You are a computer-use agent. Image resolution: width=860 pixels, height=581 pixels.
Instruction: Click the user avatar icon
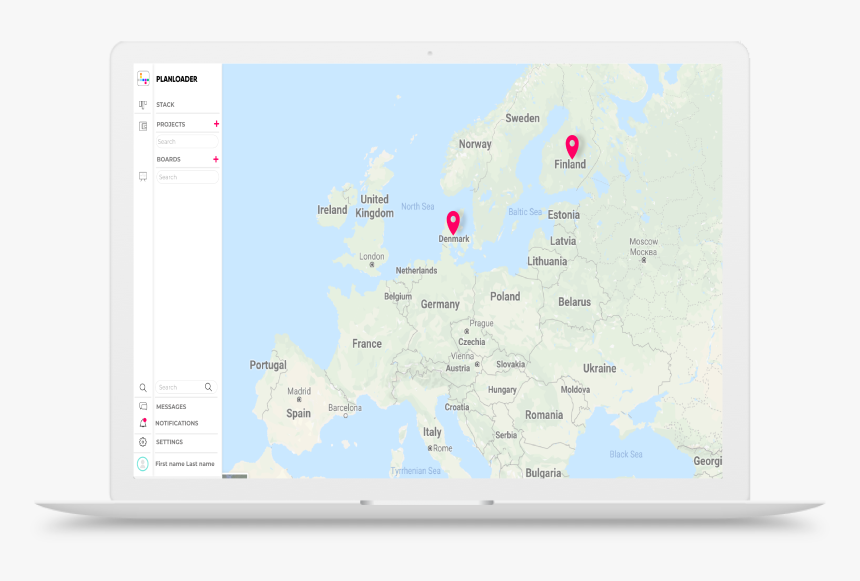[x=143, y=464]
